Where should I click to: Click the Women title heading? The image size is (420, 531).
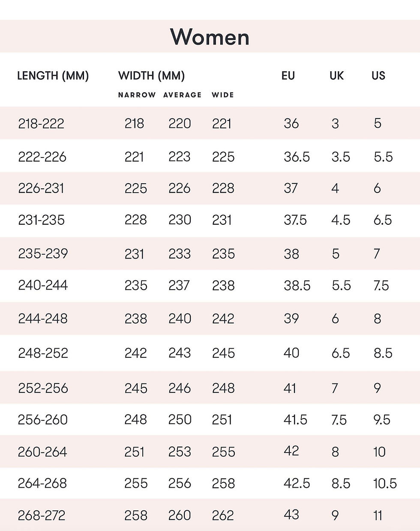tap(210, 37)
